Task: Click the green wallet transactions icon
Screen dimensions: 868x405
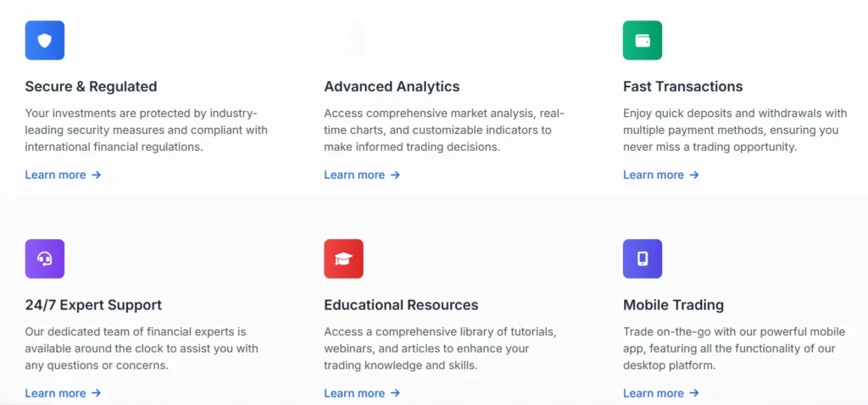Action: (x=643, y=41)
